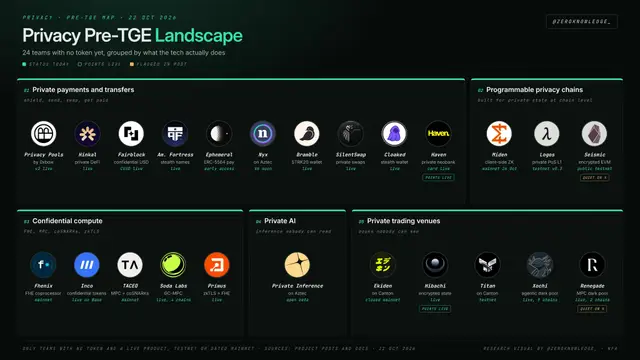This screenshot has height=360, width=640.
Task: Select the Inco blue slashes logo
Action: [x=87, y=265]
